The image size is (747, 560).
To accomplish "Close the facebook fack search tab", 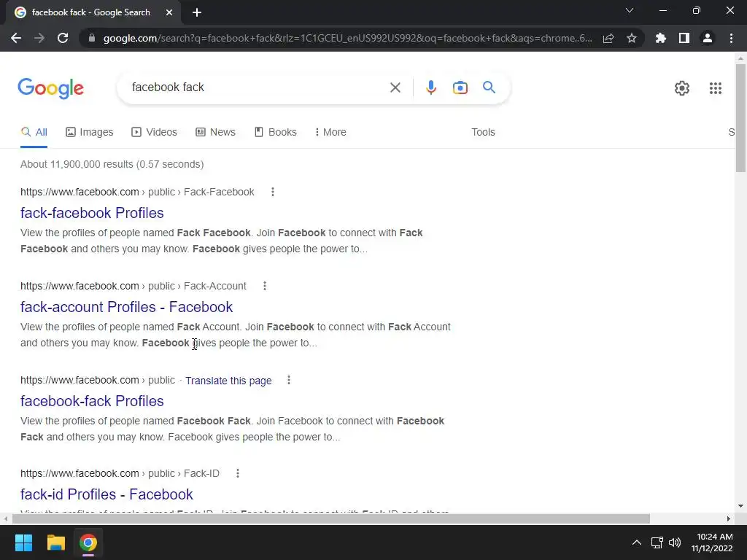I will pyautogui.click(x=169, y=12).
